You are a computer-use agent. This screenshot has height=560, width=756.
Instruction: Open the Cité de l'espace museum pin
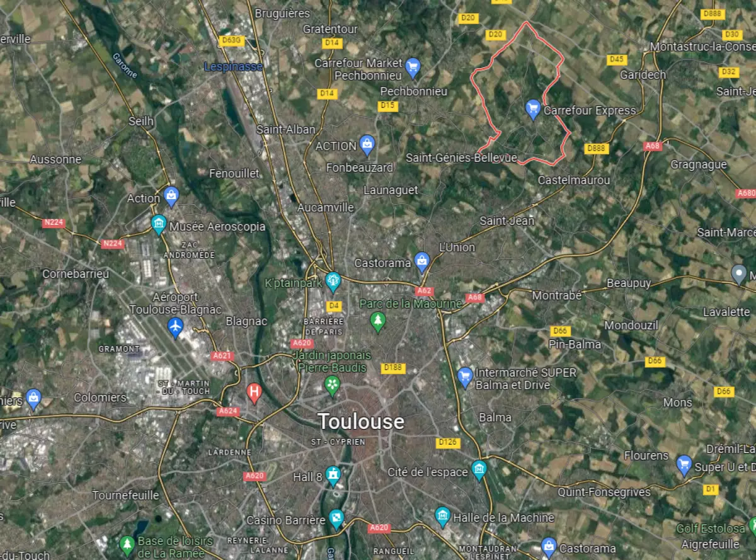coord(479,470)
